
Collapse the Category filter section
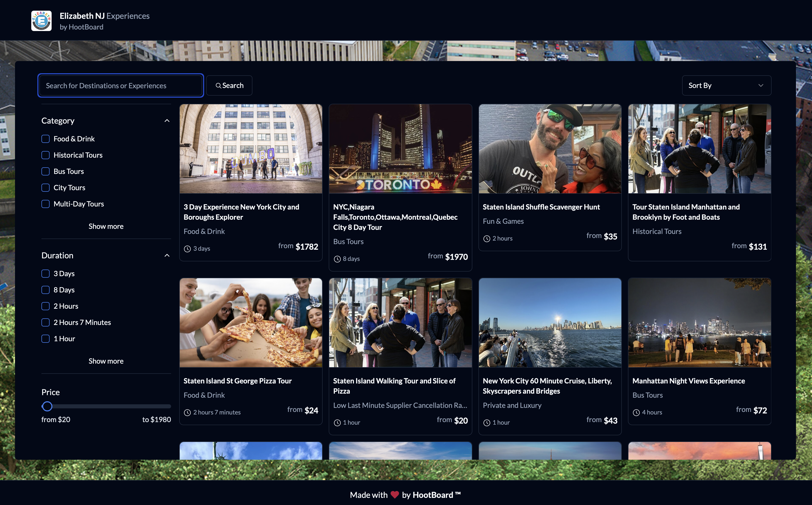coord(167,121)
